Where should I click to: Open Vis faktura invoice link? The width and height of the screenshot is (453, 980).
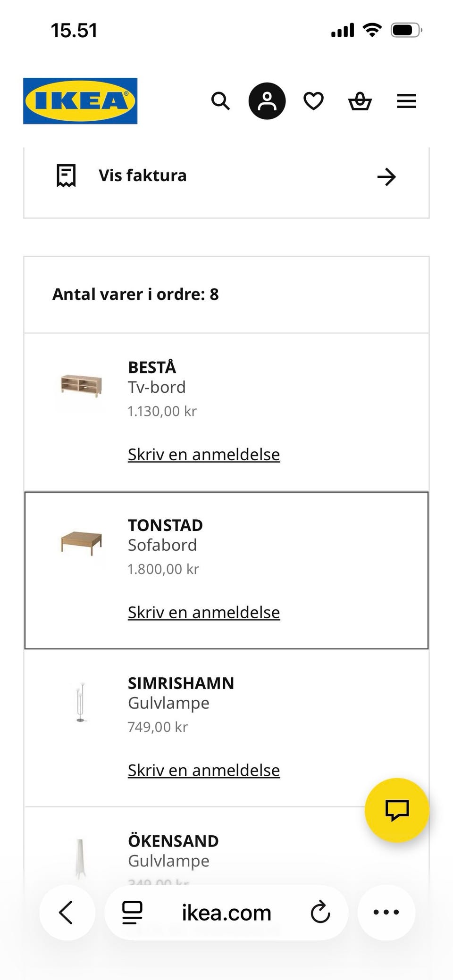[x=143, y=175]
